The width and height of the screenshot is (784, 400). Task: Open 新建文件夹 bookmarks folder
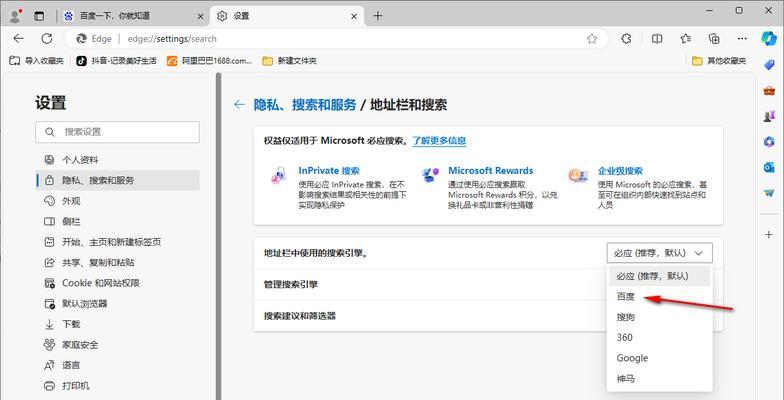[290, 60]
